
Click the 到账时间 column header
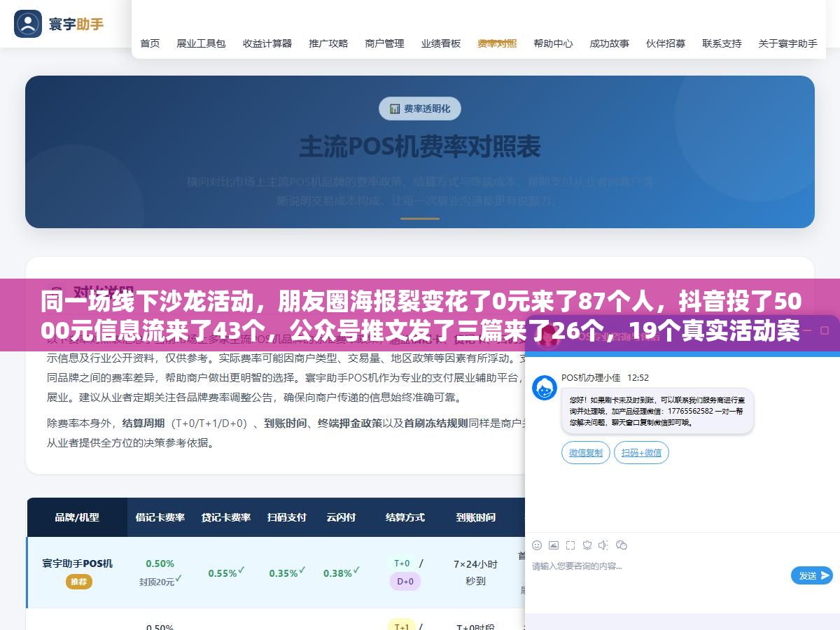tap(476, 517)
